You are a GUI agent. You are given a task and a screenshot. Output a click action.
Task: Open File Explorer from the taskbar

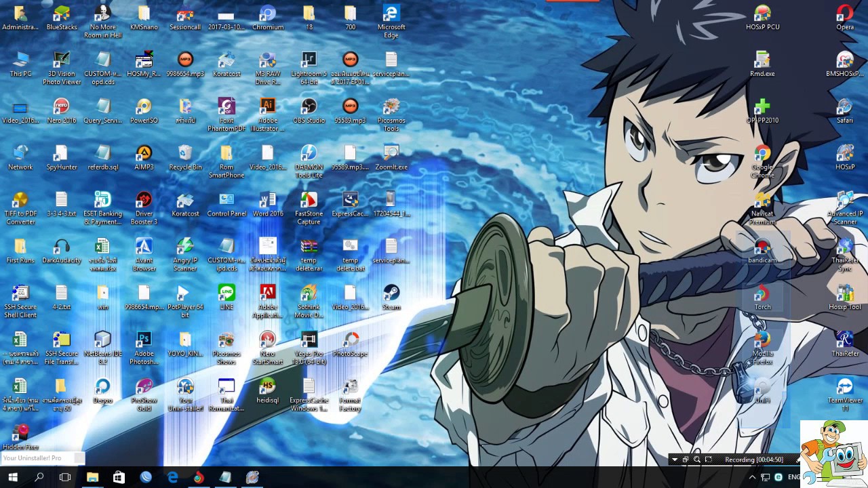(x=92, y=478)
